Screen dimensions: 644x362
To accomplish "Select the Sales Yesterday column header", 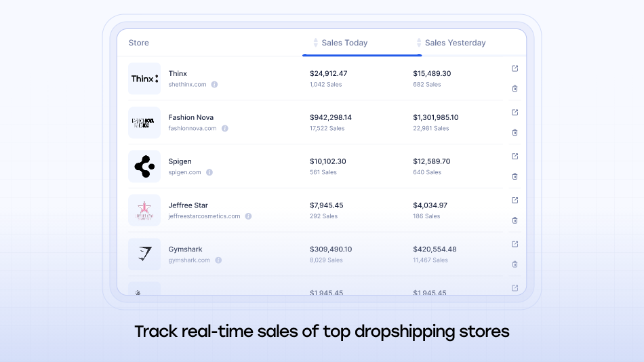I will coord(455,43).
